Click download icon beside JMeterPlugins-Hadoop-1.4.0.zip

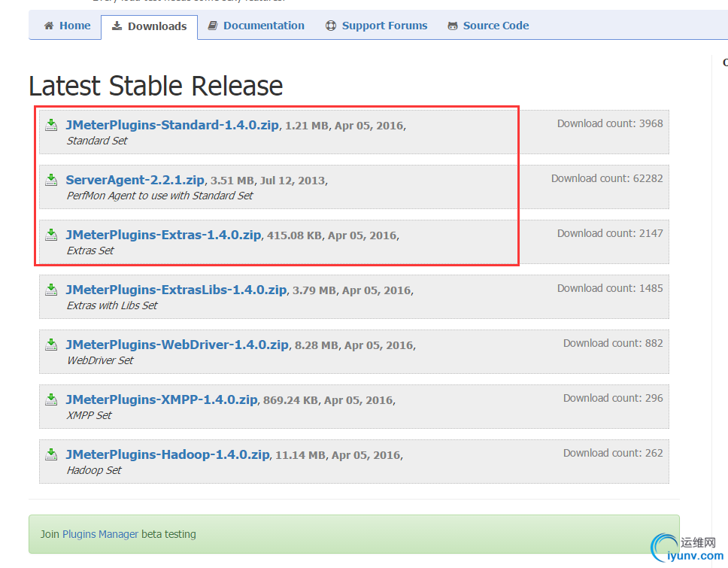pyautogui.click(x=51, y=454)
